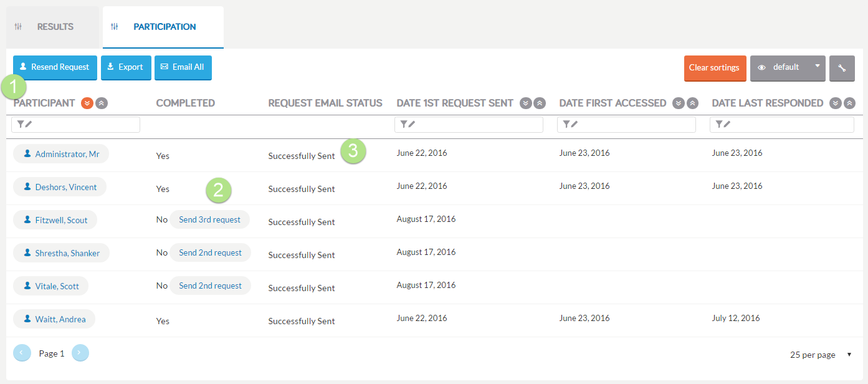Viewport: 868px width, 384px height.
Task: Click 'August 17, 2016' in Fitzwell's row
Action: pos(426,219)
